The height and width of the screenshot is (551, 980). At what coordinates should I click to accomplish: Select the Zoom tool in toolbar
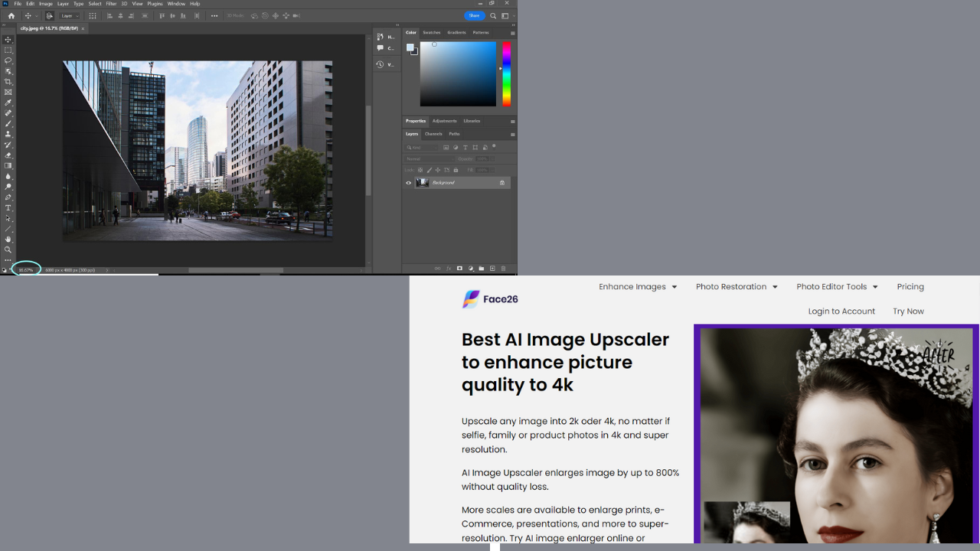click(x=8, y=249)
